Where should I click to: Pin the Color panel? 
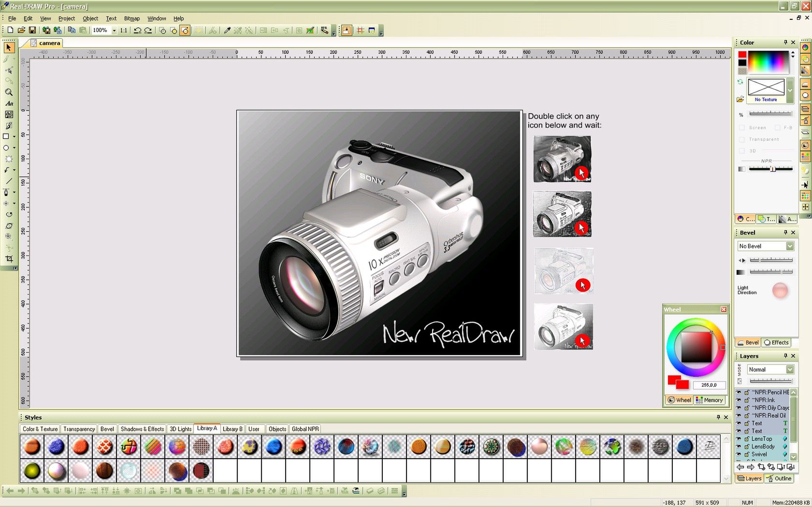[x=785, y=42]
